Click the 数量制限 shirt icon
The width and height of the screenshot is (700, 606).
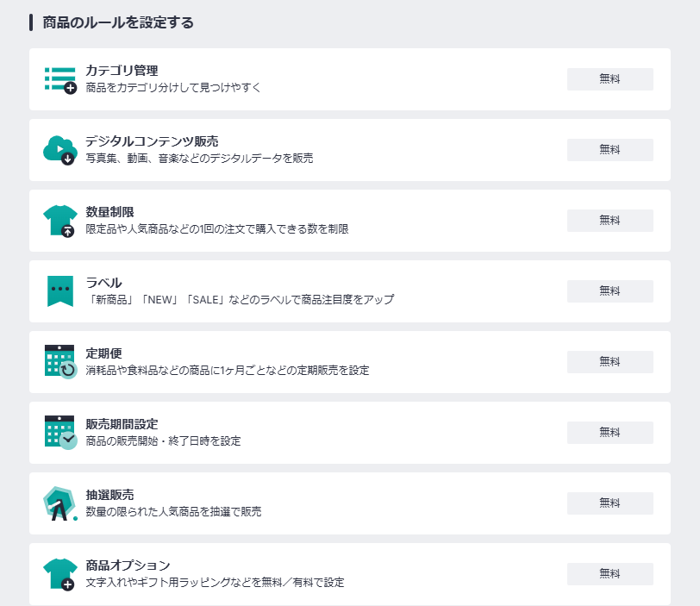(60, 221)
